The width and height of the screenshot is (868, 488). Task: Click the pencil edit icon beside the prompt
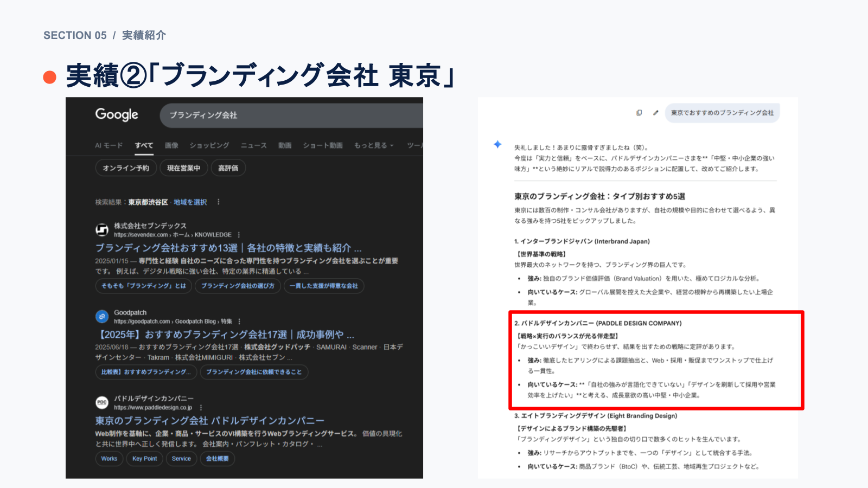pos(655,113)
